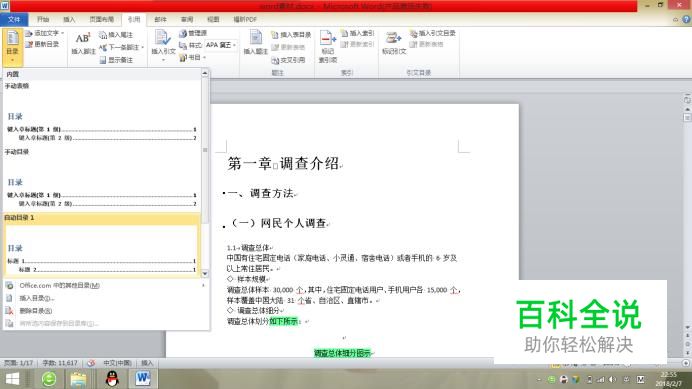Viewport: 692px width, 389px height.
Task: Click the 字数 11,617 word count
Action: [x=60, y=363]
